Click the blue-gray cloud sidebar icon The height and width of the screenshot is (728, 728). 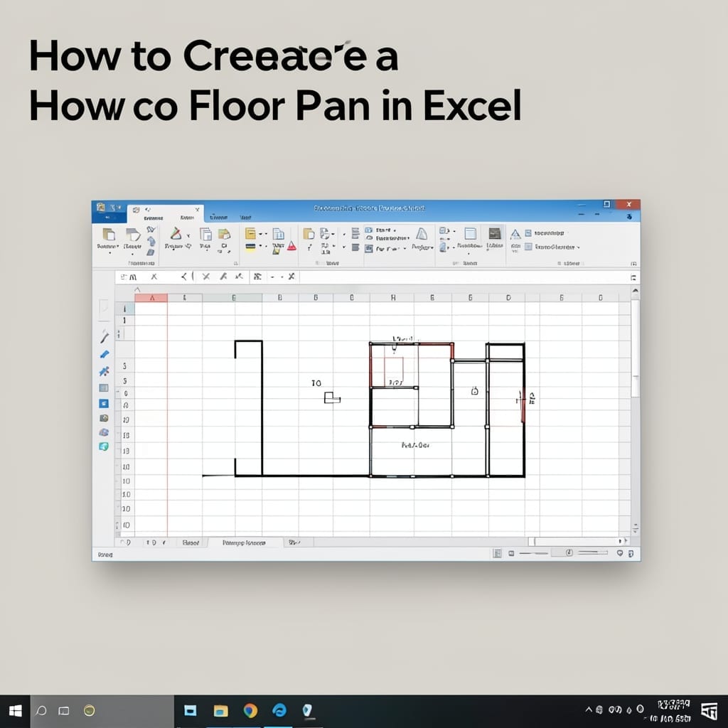point(104,432)
